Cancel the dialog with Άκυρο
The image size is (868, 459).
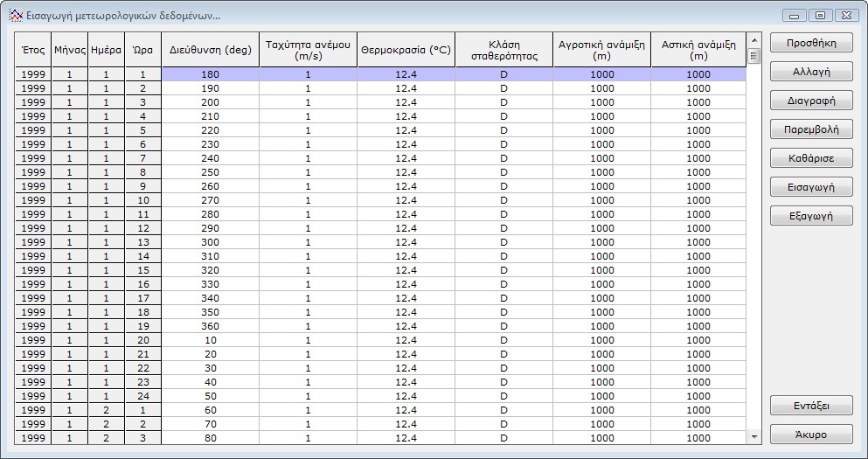point(810,435)
